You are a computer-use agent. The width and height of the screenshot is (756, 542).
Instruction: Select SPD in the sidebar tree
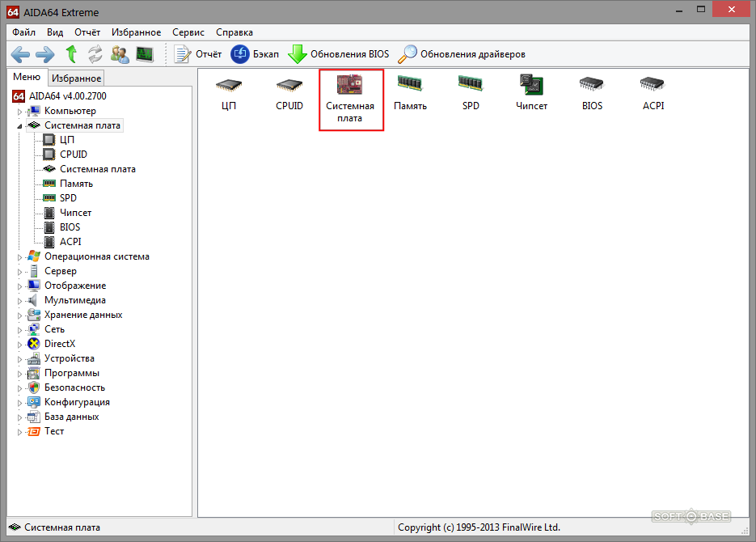click(x=61, y=198)
